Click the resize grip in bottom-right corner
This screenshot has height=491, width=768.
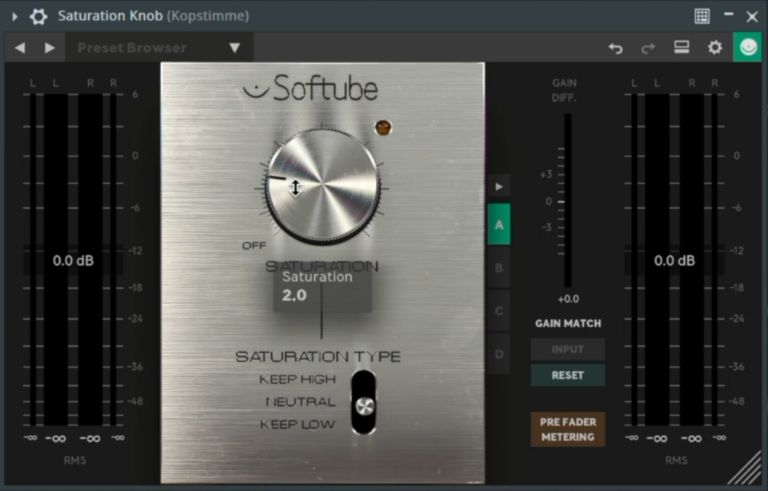[746, 469]
